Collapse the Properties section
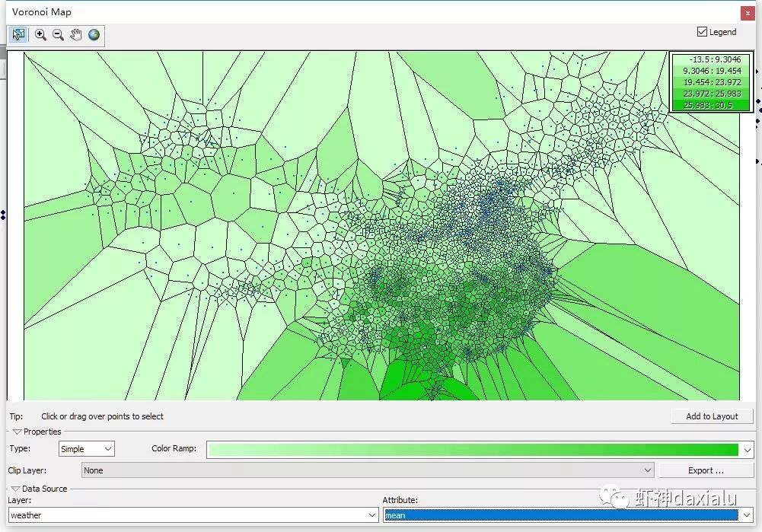Image resolution: width=762 pixels, height=532 pixels. [x=15, y=431]
